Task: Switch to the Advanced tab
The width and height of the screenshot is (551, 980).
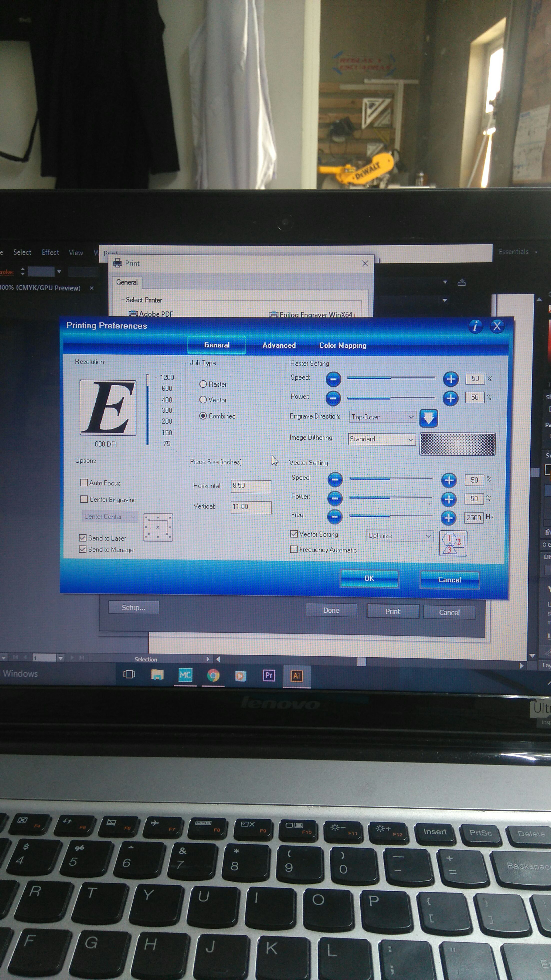Action: [279, 345]
